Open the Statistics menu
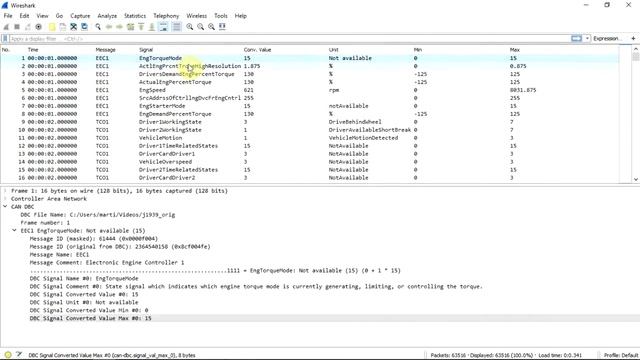 click(x=135, y=16)
